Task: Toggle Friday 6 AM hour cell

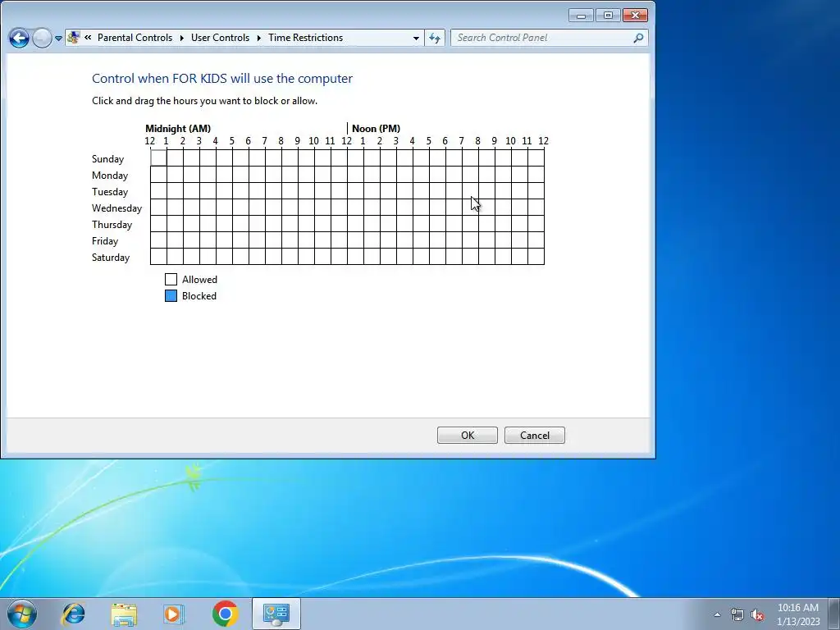Action: pyautogui.click(x=257, y=240)
